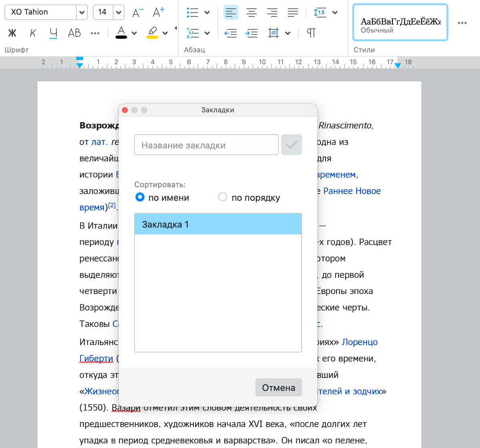
Task: Apply the yellow highlight color
Action: (152, 32)
